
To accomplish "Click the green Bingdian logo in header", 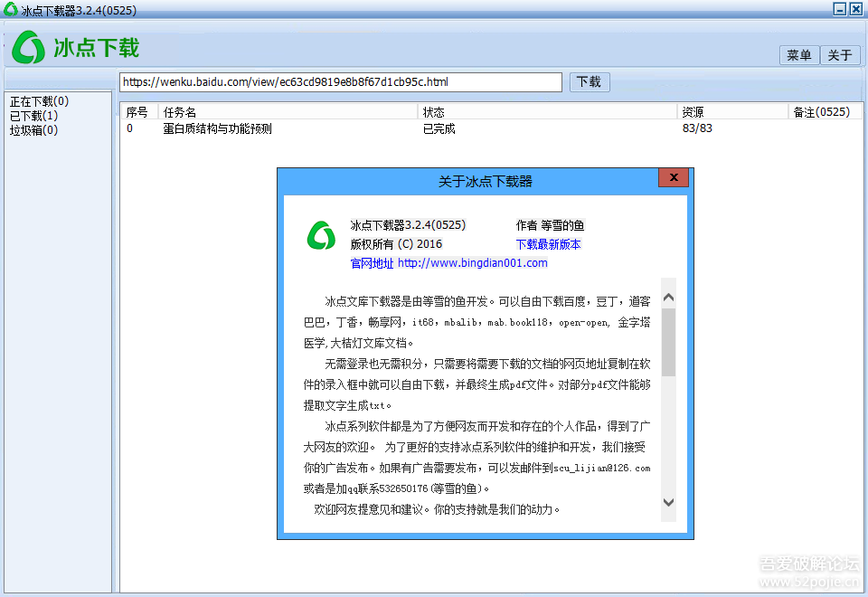I will 28,48.
